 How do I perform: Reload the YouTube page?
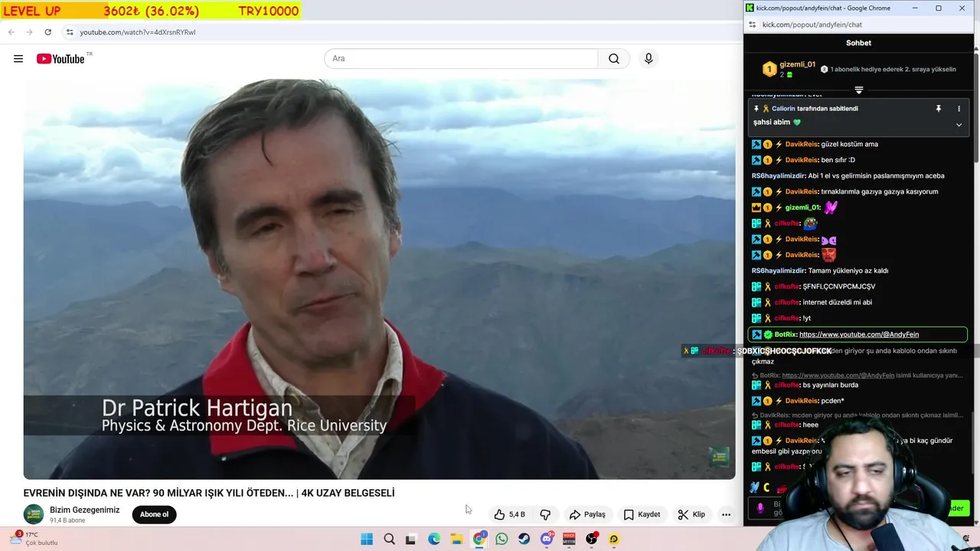[x=48, y=32]
